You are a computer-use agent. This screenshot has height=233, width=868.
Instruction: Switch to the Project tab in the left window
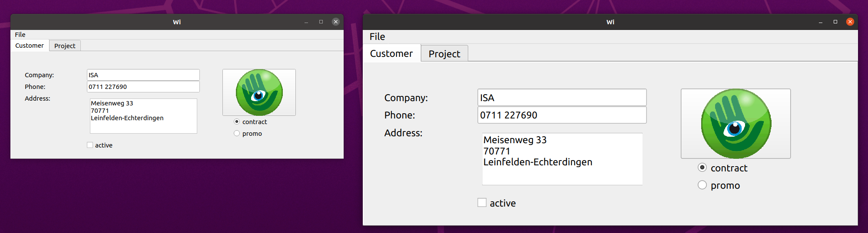(65, 46)
